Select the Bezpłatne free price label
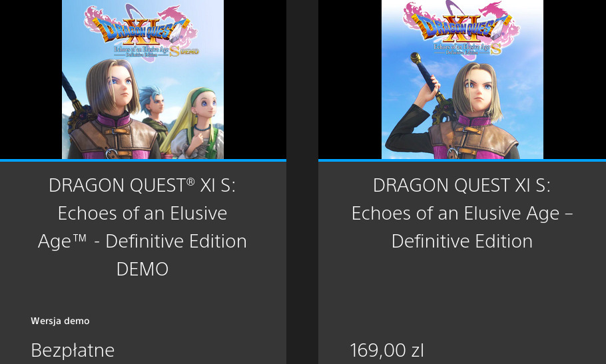Image resolution: width=606 pixels, height=364 pixels. [73, 351]
